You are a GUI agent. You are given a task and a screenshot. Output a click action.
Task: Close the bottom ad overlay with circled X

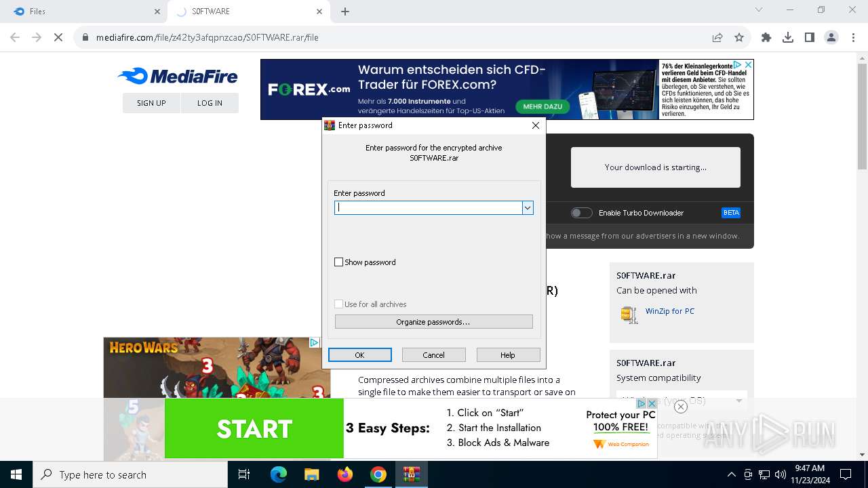pos(681,407)
